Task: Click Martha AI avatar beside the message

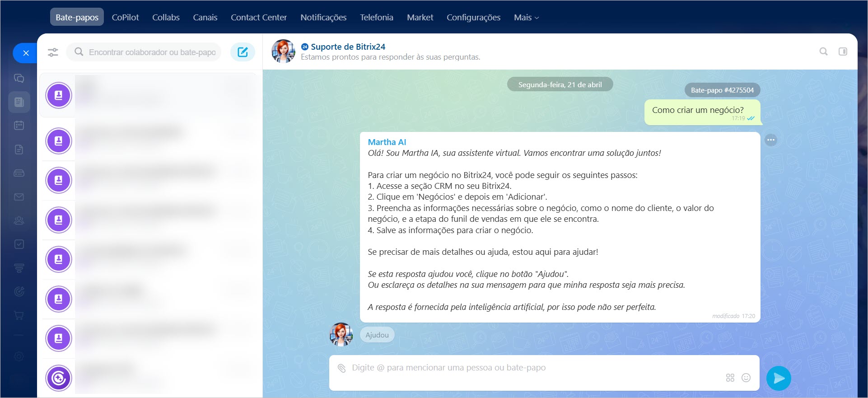Action: pyautogui.click(x=341, y=334)
